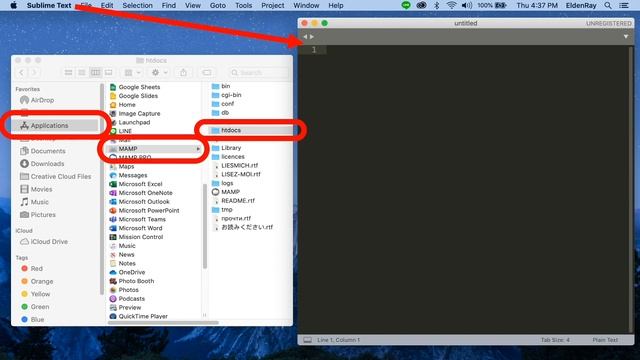Screen dimensions: 640x360
Task: Open the Wi-Fi status menu
Action: coord(451,5)
